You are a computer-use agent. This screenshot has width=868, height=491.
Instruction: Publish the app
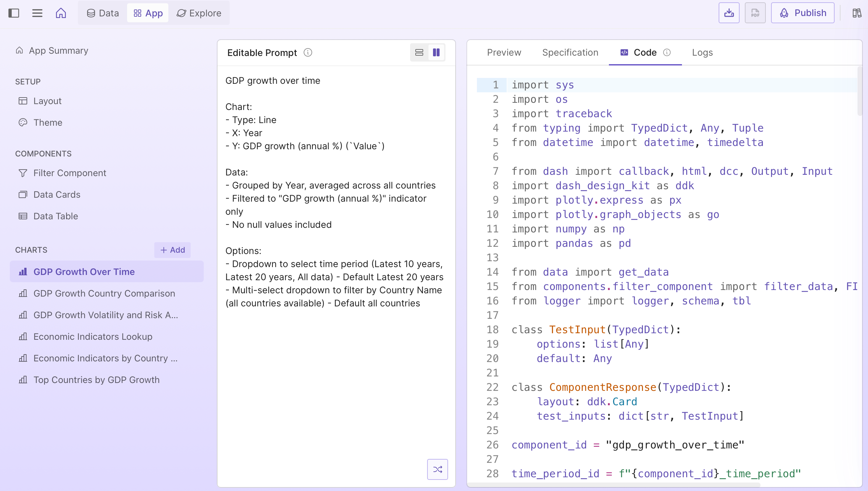(x=802, y=12)
